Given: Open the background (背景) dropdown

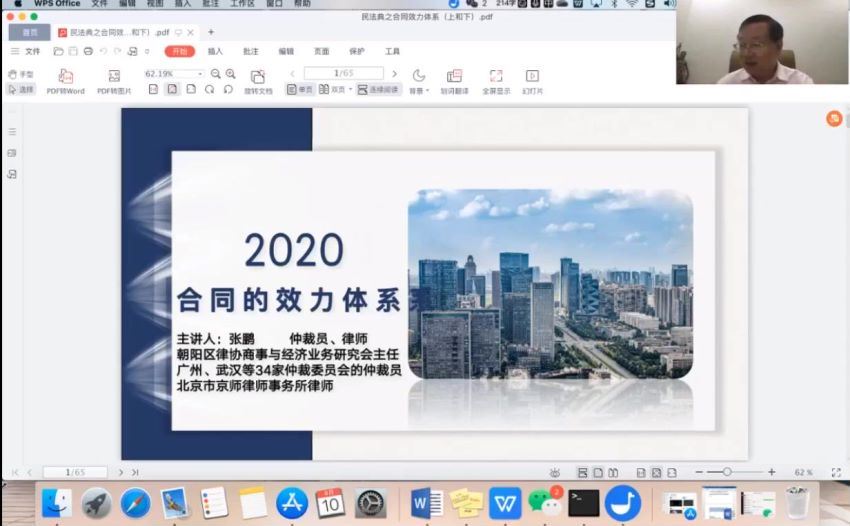Looking at the screenshot, I should pos(419,81).
